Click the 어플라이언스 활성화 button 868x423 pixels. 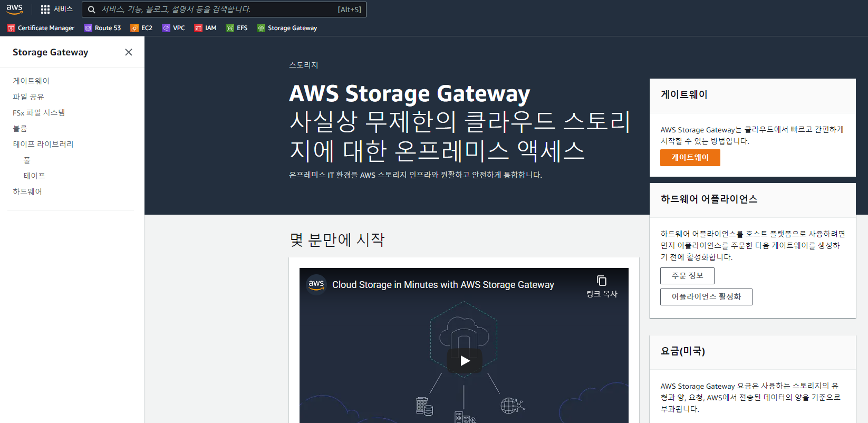coord(706,297)
